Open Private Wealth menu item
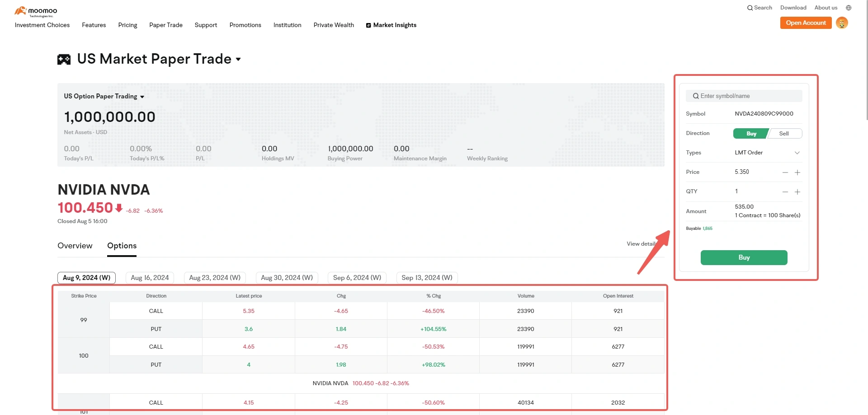 [x=334, y=25]
